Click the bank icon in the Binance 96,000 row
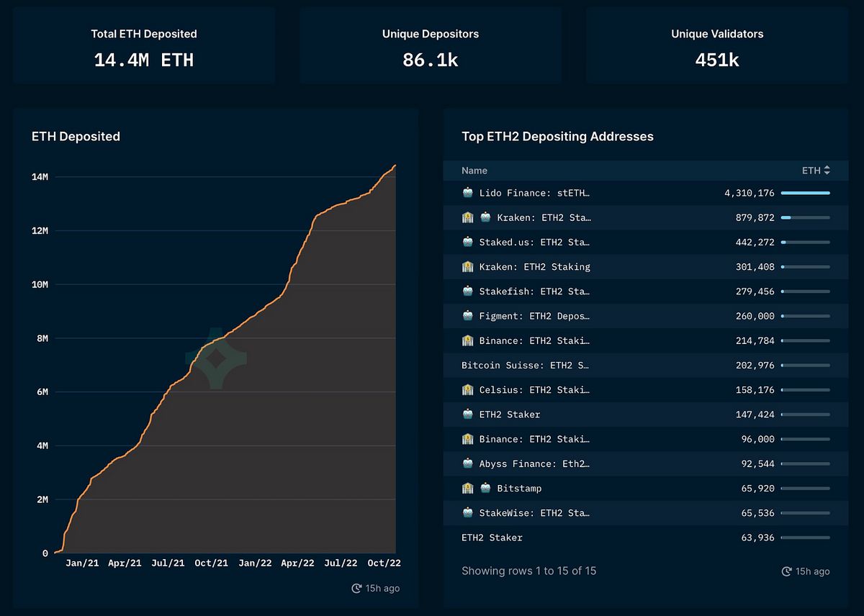Image resolution: width=864 pixels, height=616 pixels. pos(468,439)
